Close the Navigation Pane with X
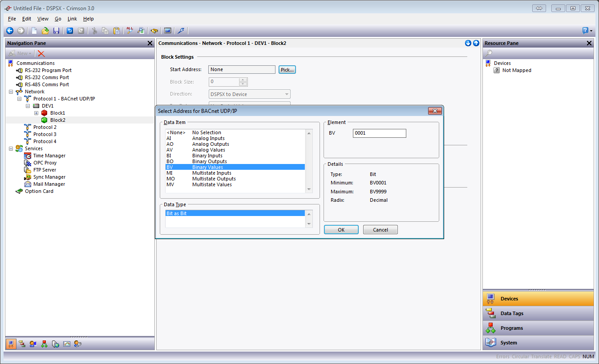Image resolution: width=599 pixels, height=364 pixels. point(150,43)
